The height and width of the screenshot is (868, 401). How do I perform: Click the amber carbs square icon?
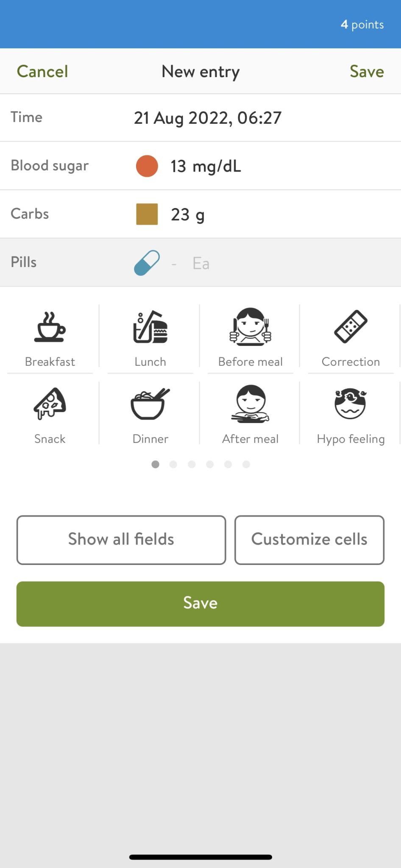(x=146, y=214)
